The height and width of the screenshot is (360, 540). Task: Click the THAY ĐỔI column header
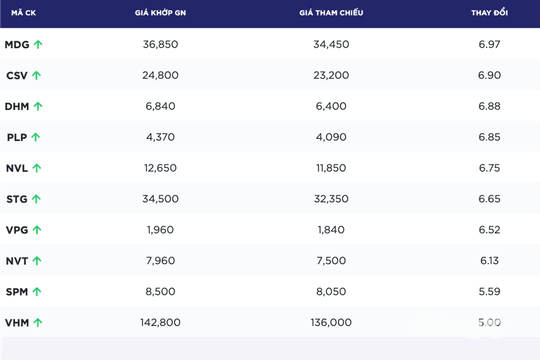489,13
